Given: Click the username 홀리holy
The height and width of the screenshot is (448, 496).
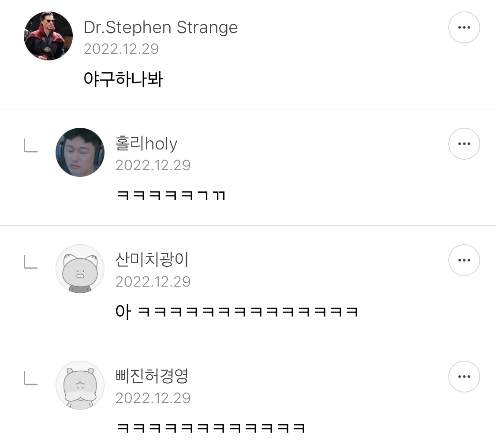Looking at the screenshot, I should [x=146, y=144].
